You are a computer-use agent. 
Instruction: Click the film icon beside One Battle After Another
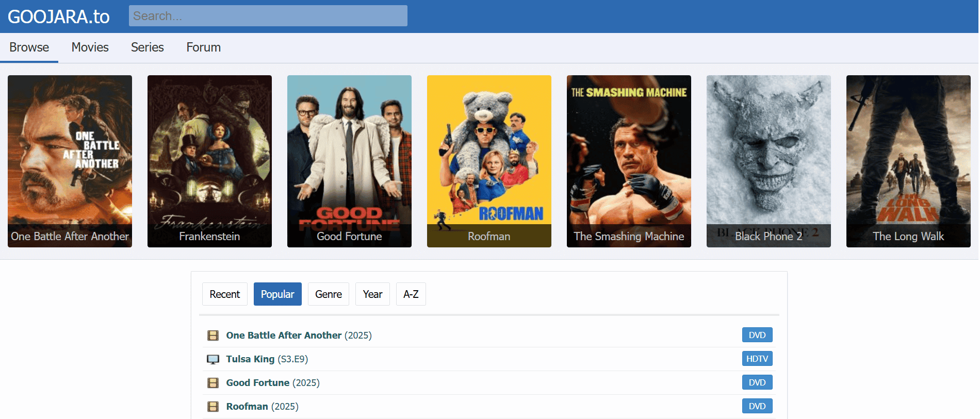213,336
